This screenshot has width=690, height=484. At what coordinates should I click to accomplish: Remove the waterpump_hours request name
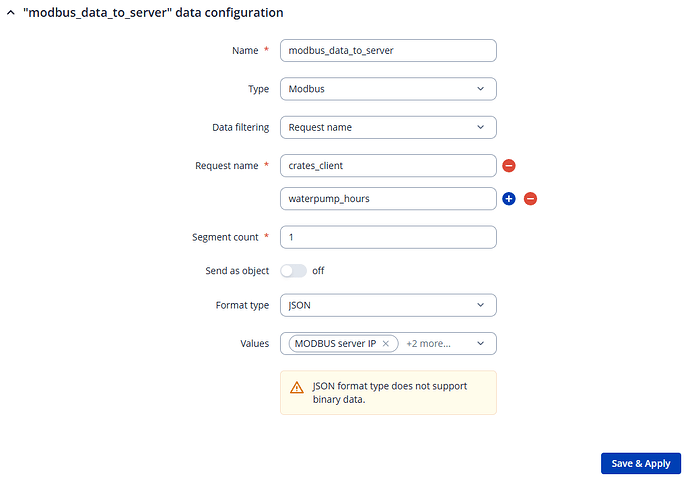(531, 198)
